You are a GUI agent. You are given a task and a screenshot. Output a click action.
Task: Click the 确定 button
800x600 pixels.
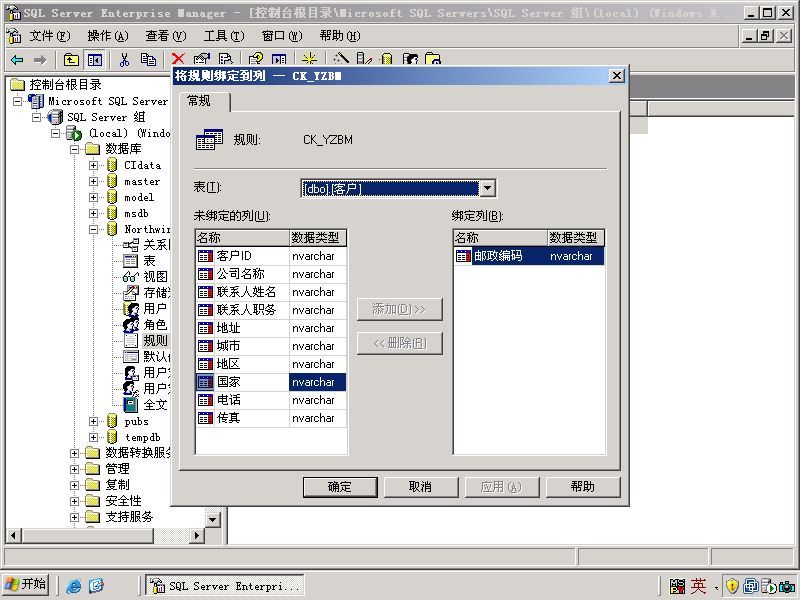coord(340,487)
